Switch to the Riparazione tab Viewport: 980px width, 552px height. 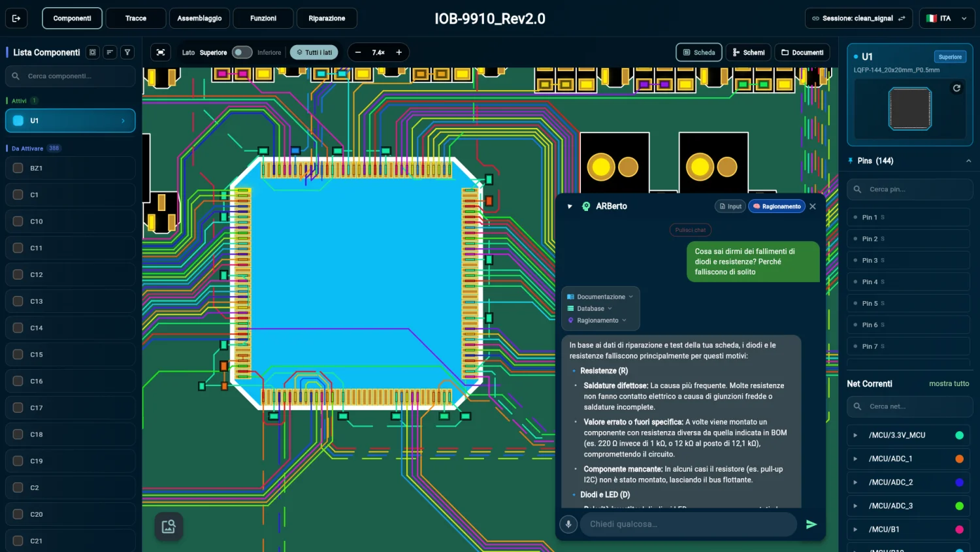327,18
